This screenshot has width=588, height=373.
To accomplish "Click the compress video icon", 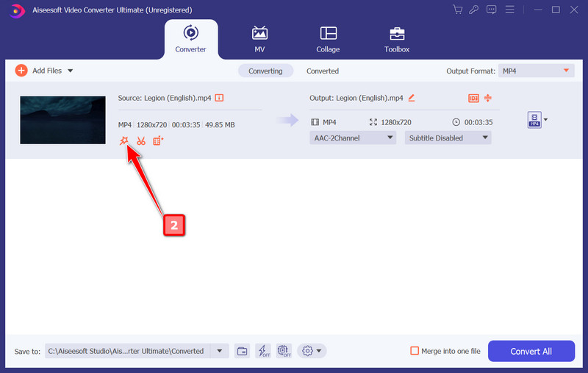I will (x=487, y=99).
